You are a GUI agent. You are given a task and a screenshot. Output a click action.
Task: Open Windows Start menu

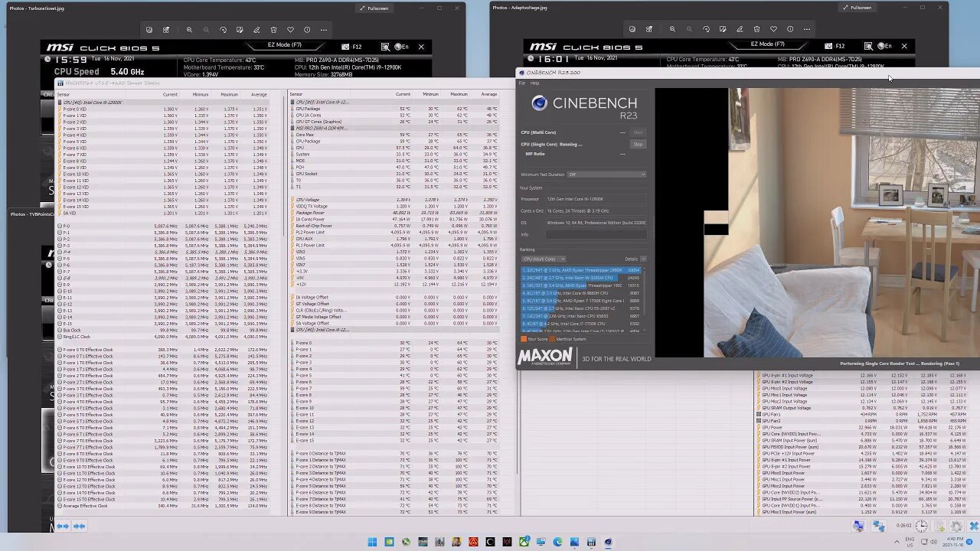pos(372,542)
